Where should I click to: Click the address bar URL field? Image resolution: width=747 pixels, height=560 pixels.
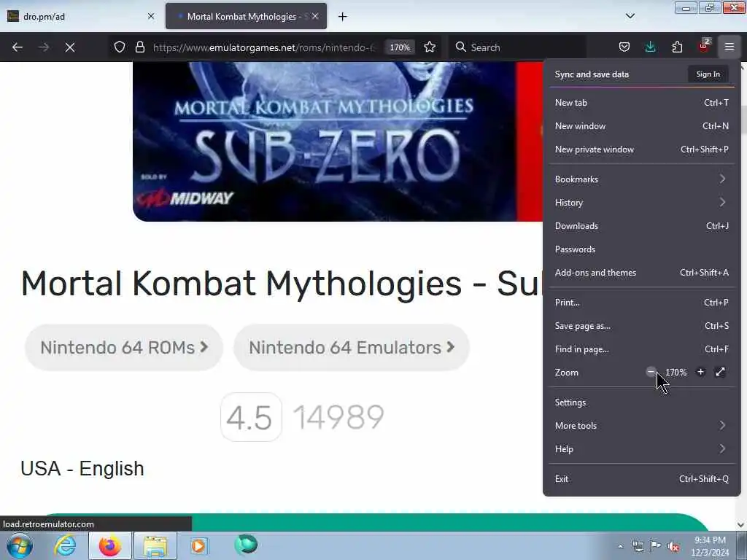264,47
